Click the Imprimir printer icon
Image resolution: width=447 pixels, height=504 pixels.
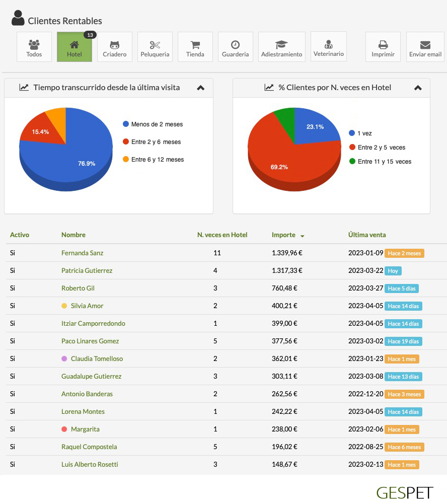(383, 45)
